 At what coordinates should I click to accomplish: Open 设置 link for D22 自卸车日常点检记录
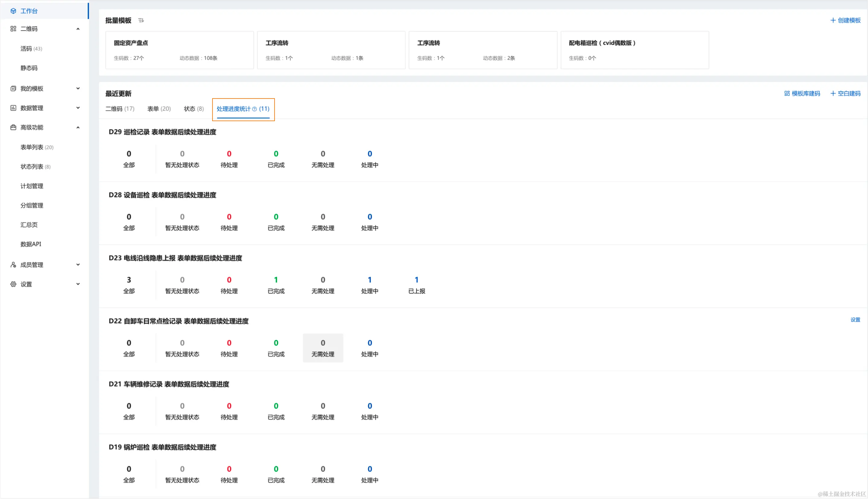tap(855, 320)
